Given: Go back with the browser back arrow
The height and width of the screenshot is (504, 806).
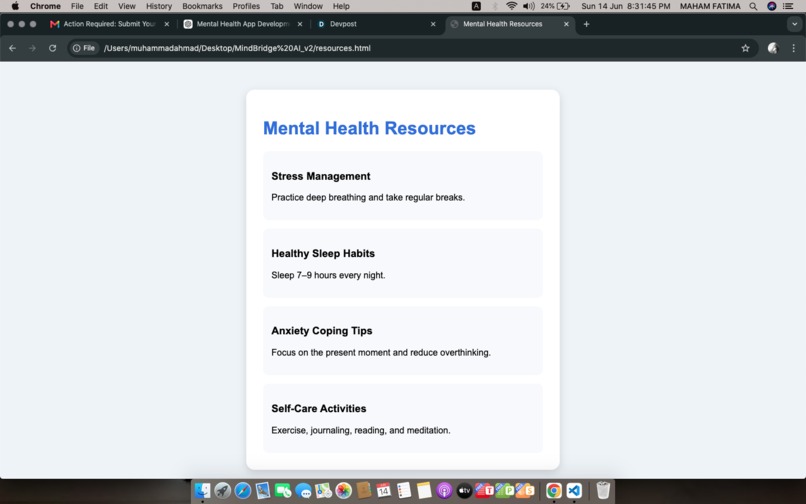Looking at the screenshot, I should (x=12, y=48).
